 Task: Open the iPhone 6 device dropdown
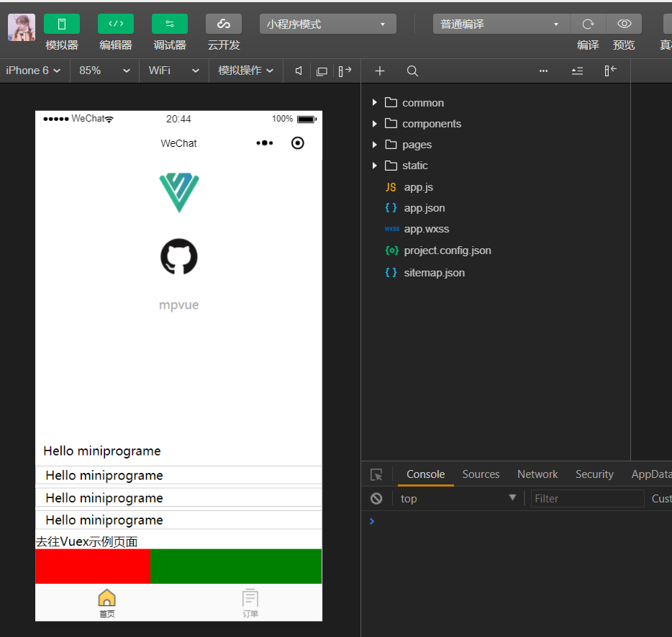point(34,71)
